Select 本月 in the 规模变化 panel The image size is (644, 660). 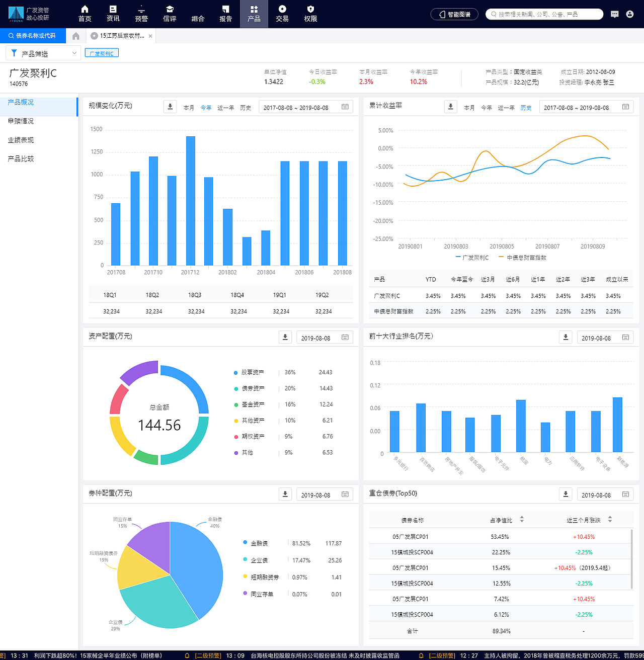pos(189,108)
